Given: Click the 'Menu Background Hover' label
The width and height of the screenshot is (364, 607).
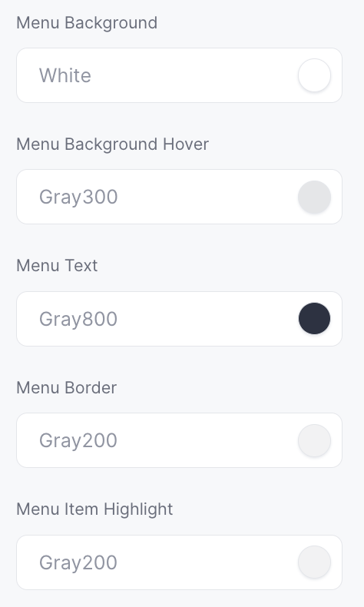Looking at the screenshot, I should (x=113, y=144).
